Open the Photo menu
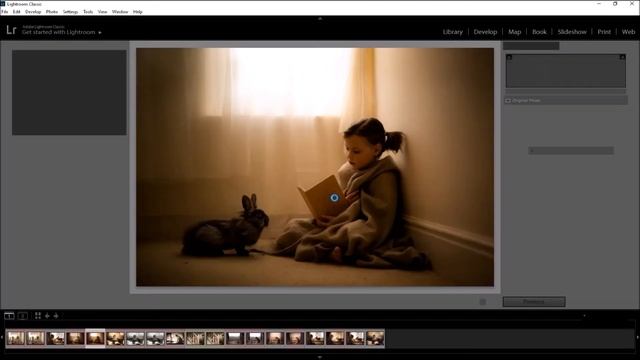Viewport: 640px width, 360px height. (x=52, y=12)
